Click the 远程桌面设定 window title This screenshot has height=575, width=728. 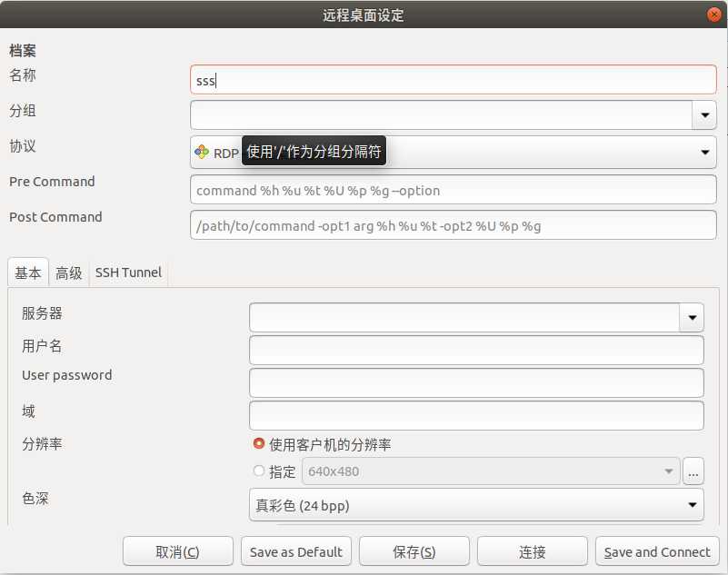[363, 15]
